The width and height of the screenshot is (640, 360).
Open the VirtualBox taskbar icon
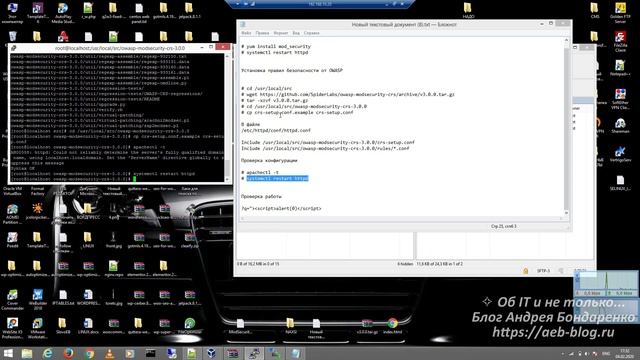click(x=211, y=353)
